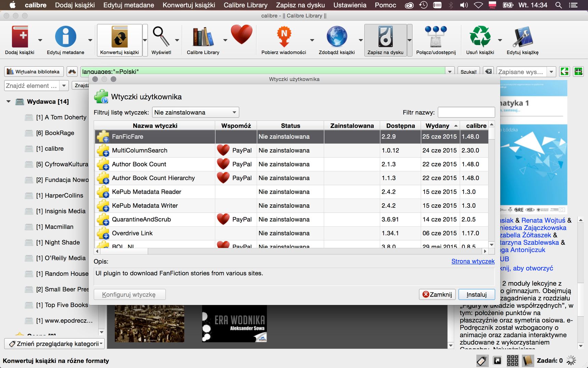Open the Pomoc menu
Screen dimensions: 588x368
(385, 5)
